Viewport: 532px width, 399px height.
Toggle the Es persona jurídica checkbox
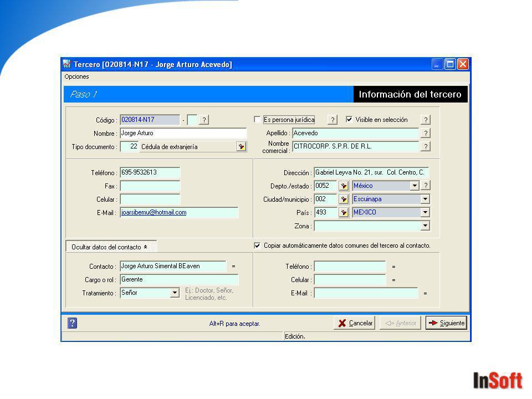pos(257,120)
